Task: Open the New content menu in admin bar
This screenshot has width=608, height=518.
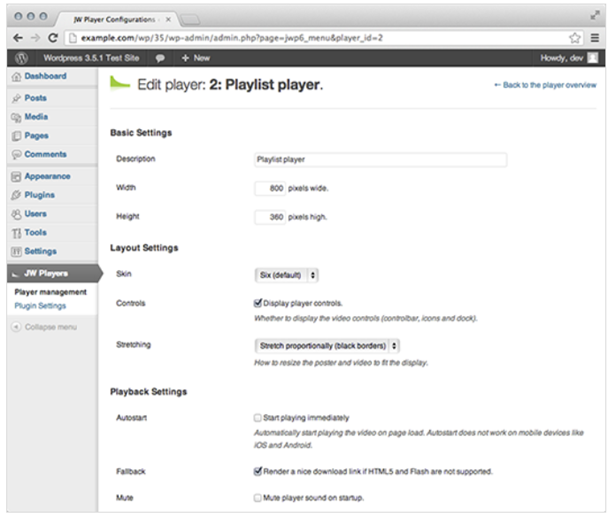Action: pyautogui.click(x=196, y=58)
